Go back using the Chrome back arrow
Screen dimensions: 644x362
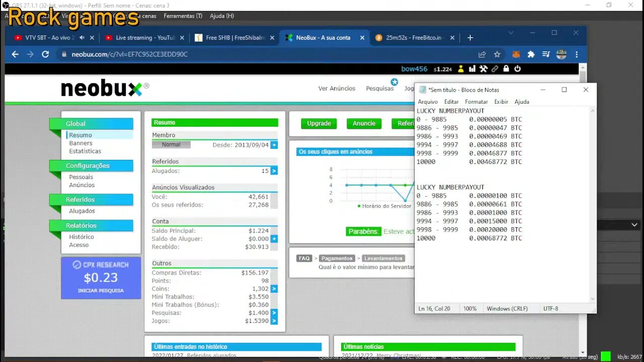(15, 54)
